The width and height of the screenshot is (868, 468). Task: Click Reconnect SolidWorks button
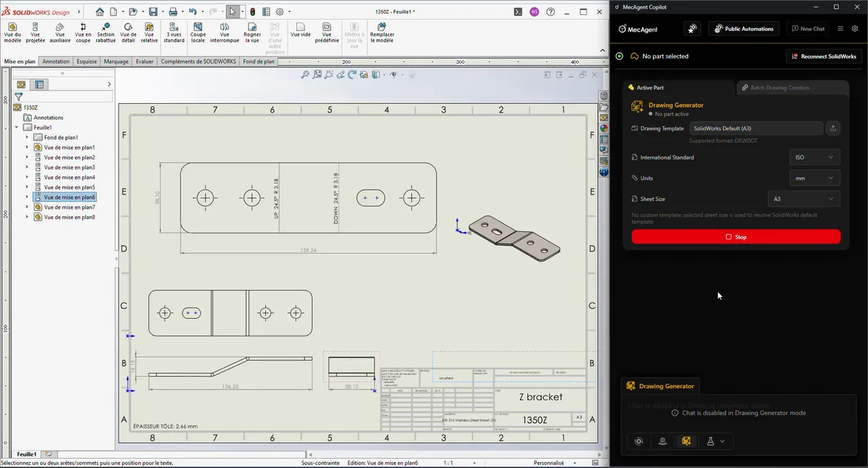coord(823,56)
